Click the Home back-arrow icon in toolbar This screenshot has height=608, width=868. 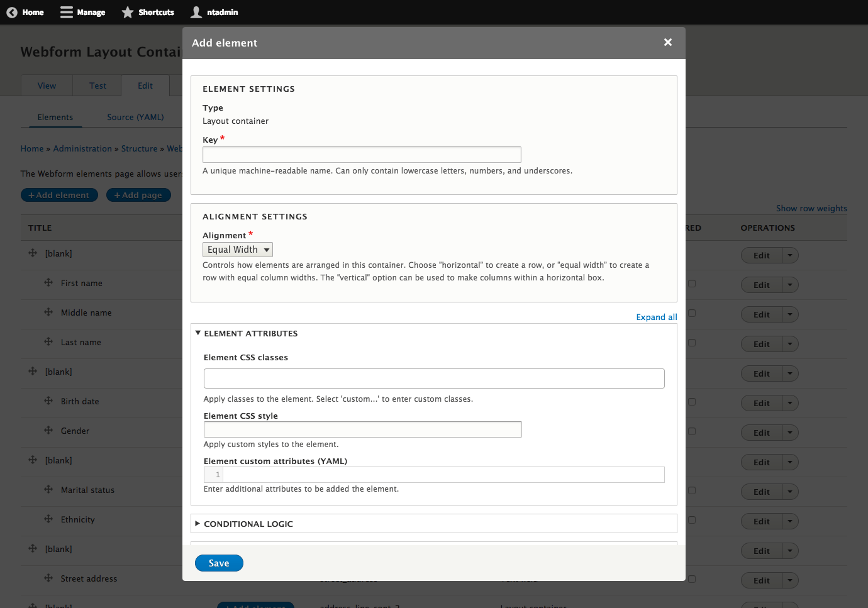12,13
